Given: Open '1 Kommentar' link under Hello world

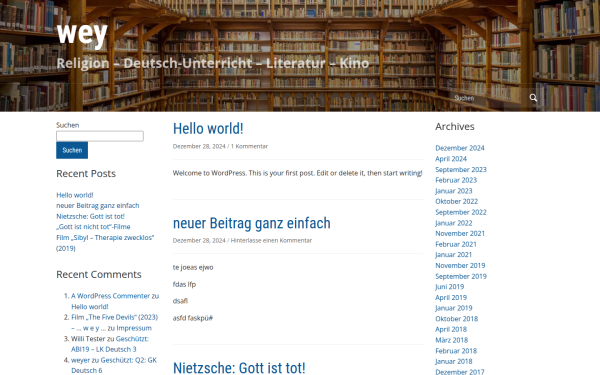Looking at the screenshot, I should (x=249, y=146).
